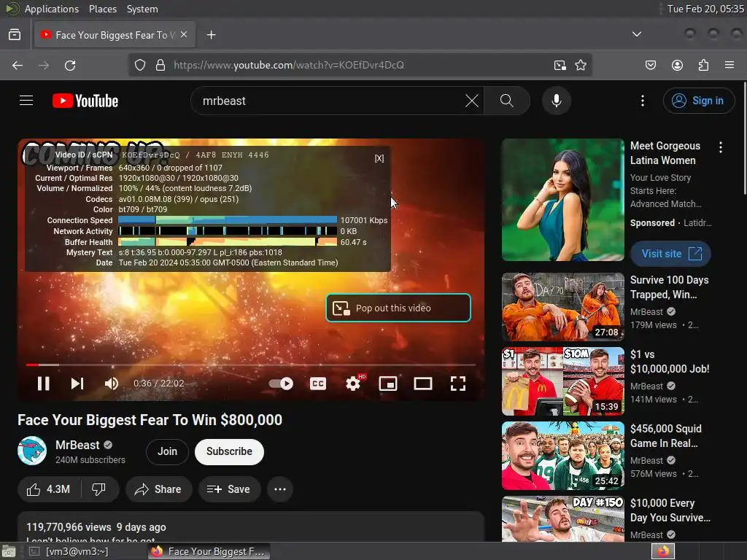Click the Sign in button
Image resolution: width=747 pixels, height=560 pixels.
click(698, 101)
